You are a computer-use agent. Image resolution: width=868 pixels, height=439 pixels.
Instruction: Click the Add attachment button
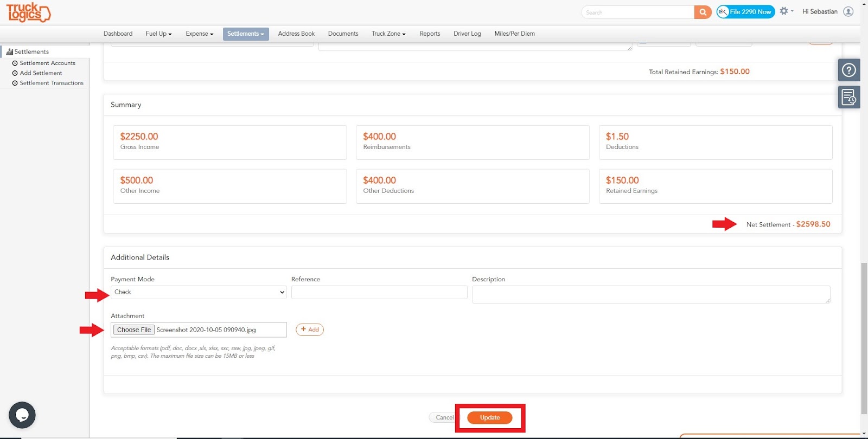click(310, 330)
